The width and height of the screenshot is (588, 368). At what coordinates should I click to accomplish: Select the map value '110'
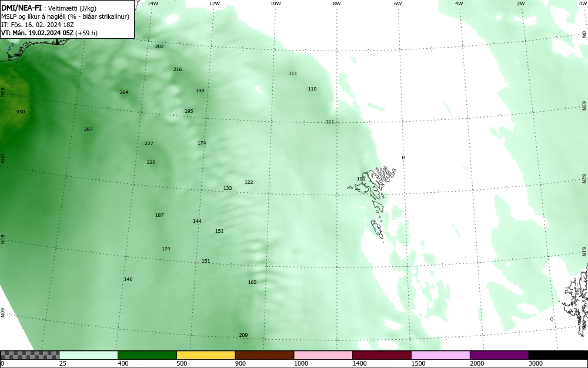pyautogui.click(x=312, y=89)
